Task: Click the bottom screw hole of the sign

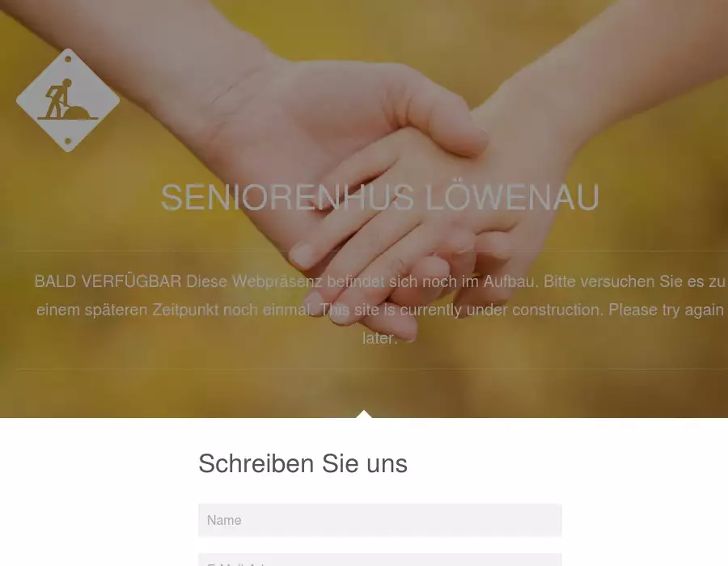Action: 68,141
